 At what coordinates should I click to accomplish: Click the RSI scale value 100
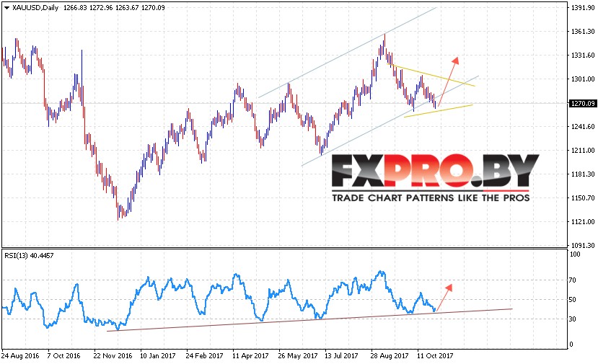[575, 254]
